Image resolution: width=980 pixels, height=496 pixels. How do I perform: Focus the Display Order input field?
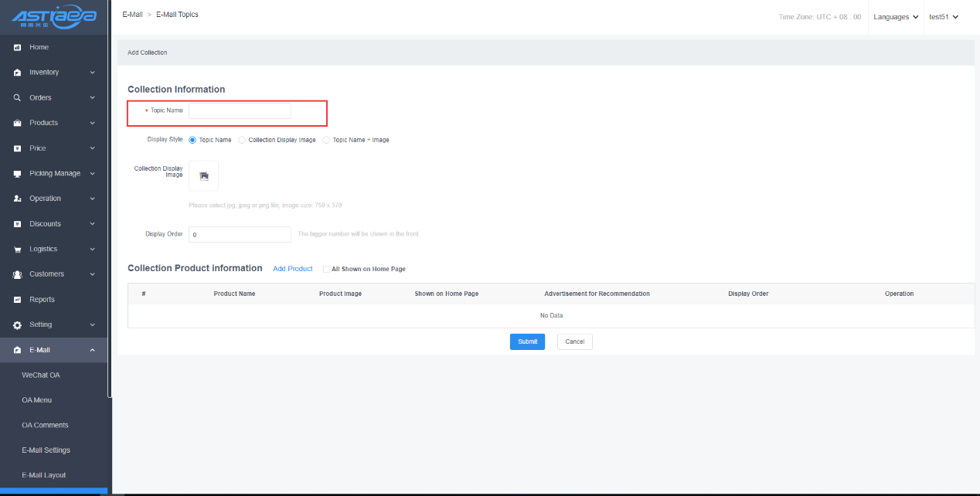click(240, 234)
